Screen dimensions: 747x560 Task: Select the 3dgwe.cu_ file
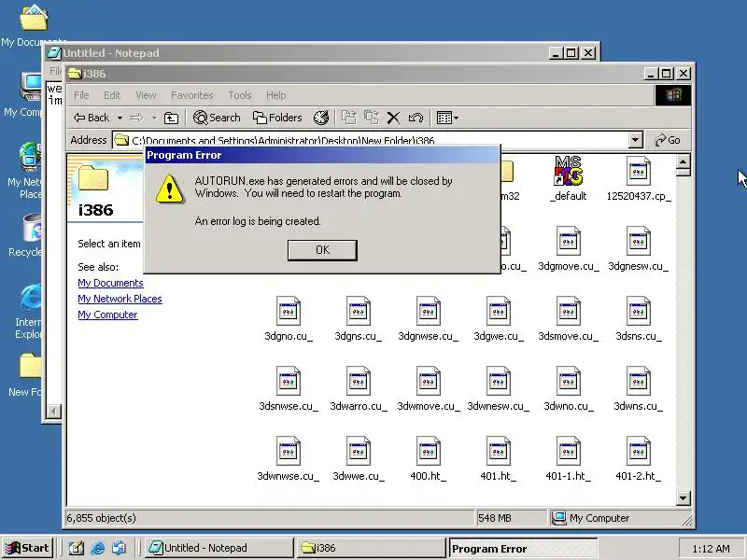pos(499,319)
